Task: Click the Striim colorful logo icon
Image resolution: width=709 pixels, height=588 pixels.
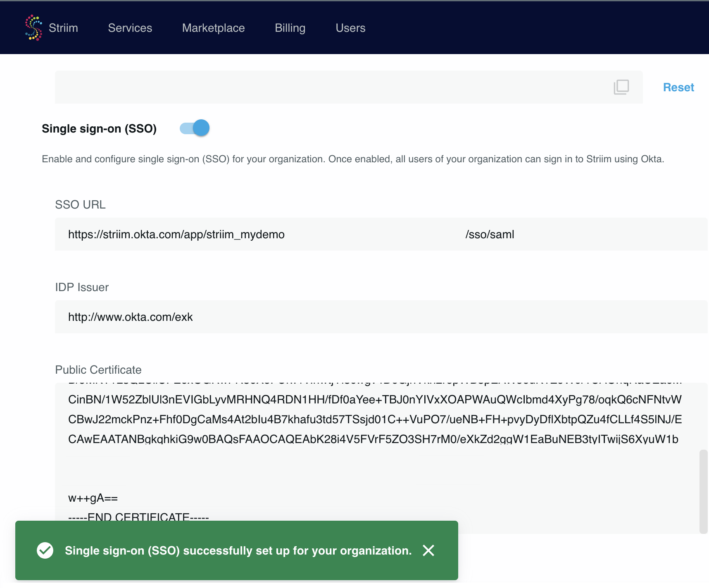Action: [x=33, y=28]
